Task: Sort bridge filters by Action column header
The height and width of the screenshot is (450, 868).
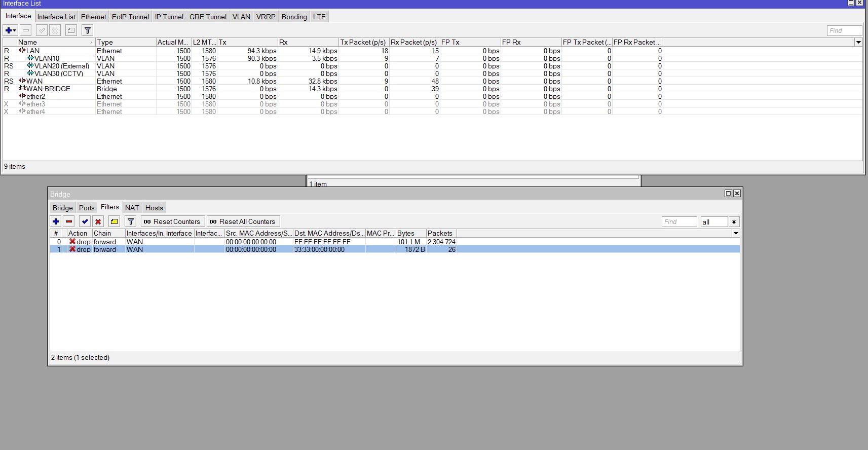Action: pos(80,233)
